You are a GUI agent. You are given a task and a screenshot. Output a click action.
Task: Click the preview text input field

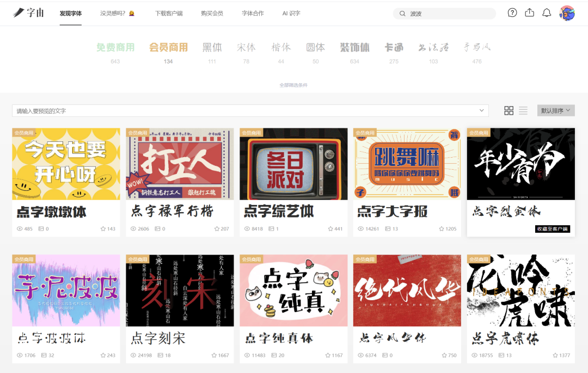pyautogui.click(x=245, y=111)
